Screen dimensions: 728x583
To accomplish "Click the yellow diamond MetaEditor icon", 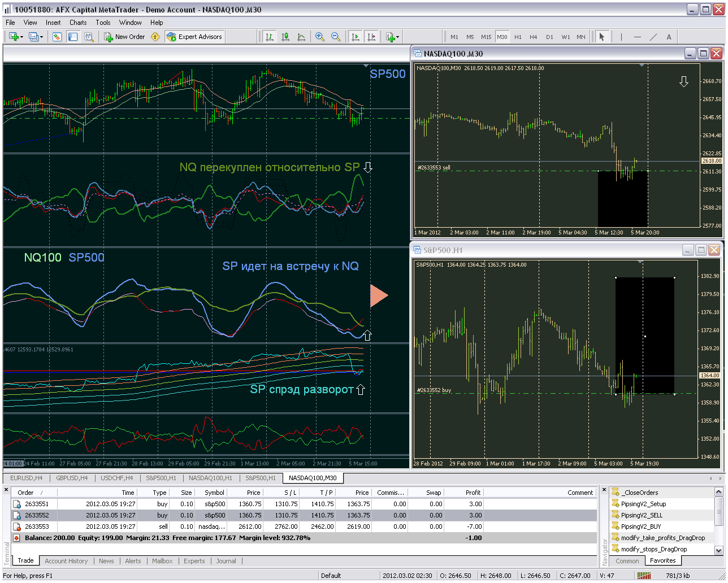I will (x=155, y=37).
